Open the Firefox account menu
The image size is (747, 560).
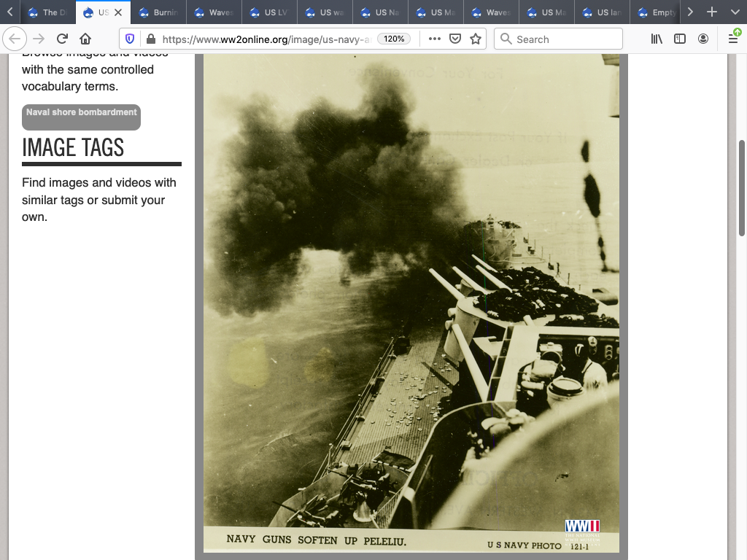(703, 39)
